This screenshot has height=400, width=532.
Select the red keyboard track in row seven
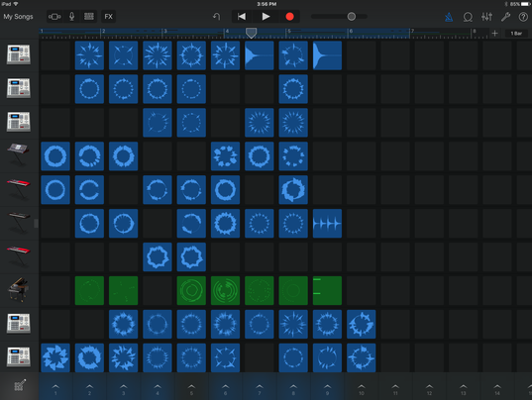point(18,256)
